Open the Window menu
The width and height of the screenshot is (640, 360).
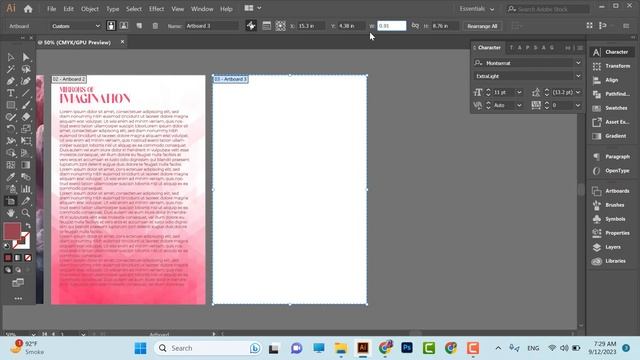click(202, 9)
